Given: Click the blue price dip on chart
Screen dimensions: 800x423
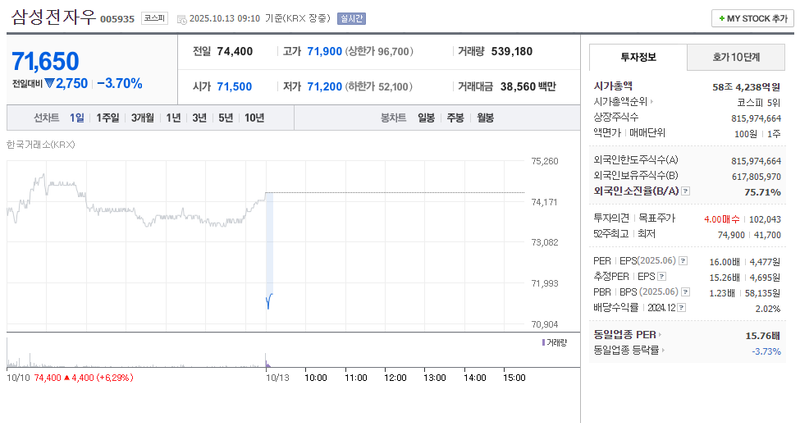Looking at the screenshot, I should click(x=270, y=299).
